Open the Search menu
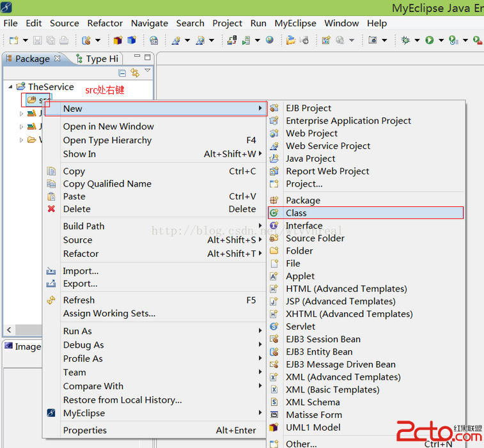This screenshot has width=484, height=448. pyautogui.click(x=190, y=23)
